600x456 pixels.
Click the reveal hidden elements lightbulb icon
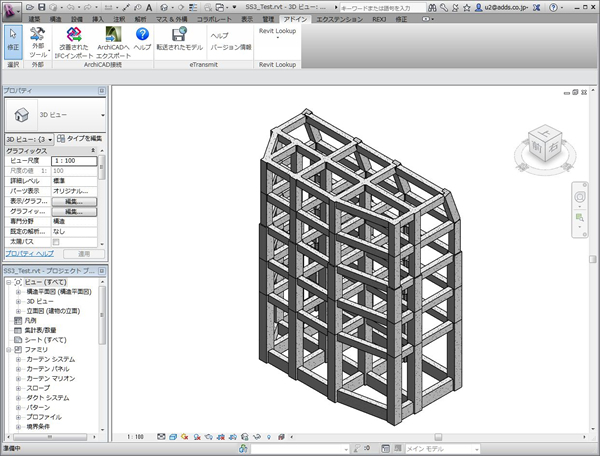coord(269,436)
